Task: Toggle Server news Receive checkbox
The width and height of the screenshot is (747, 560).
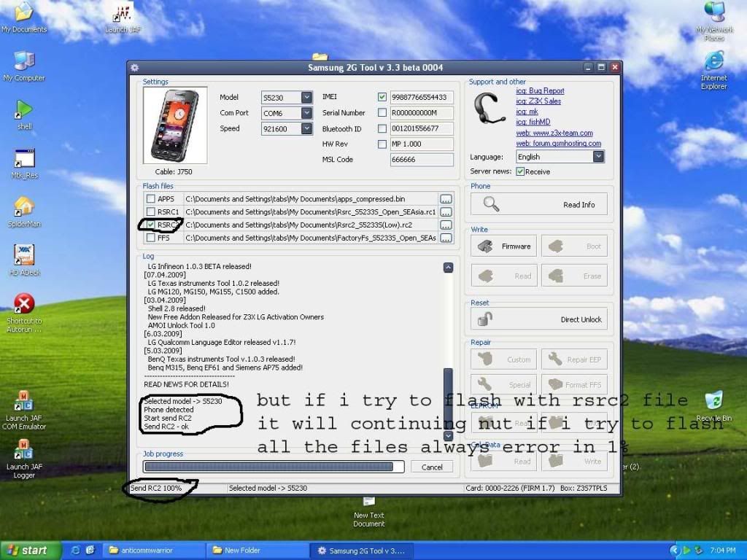Action: click(520, 171)
